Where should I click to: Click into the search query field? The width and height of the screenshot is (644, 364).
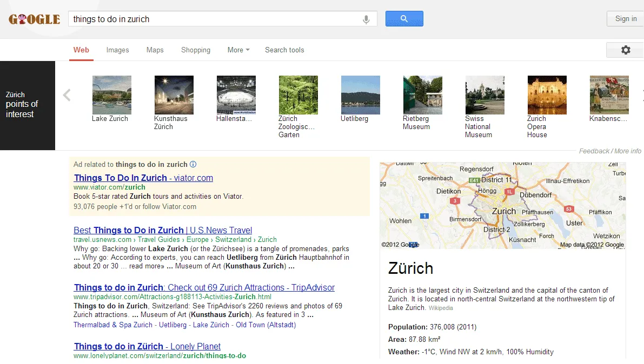(x=216, y=19)
